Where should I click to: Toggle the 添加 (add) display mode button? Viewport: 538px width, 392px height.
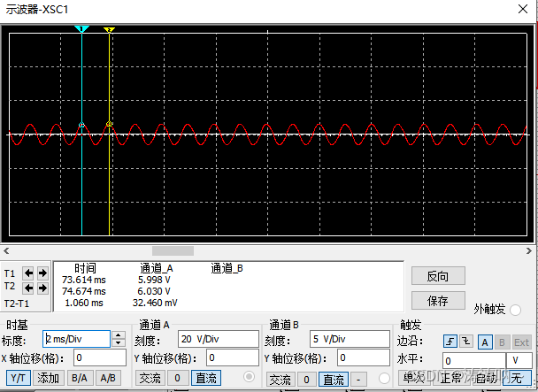[49, 378]
